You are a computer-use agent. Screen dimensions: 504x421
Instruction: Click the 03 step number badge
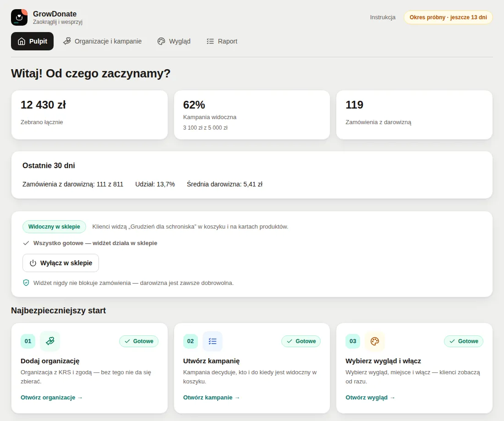tap(353, 341)
